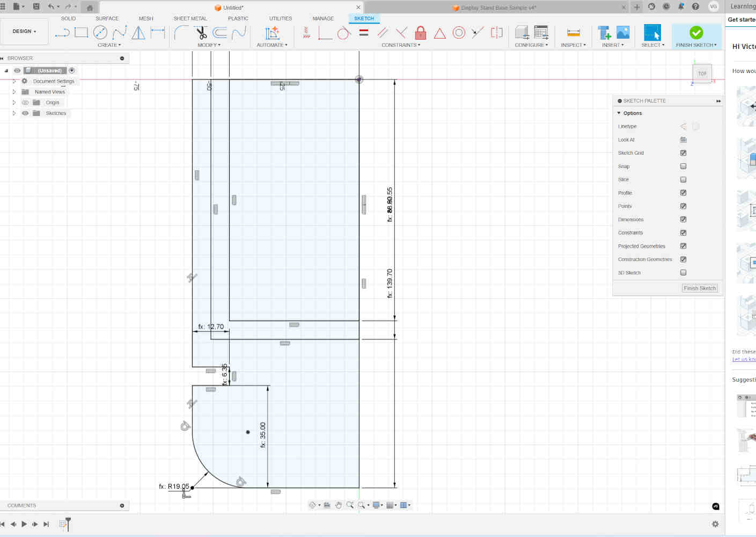Screen dimensions: 756x537
Task: Open the INSPECT dropdown menu
Action: pyautogui.click(x=573, y=45)
